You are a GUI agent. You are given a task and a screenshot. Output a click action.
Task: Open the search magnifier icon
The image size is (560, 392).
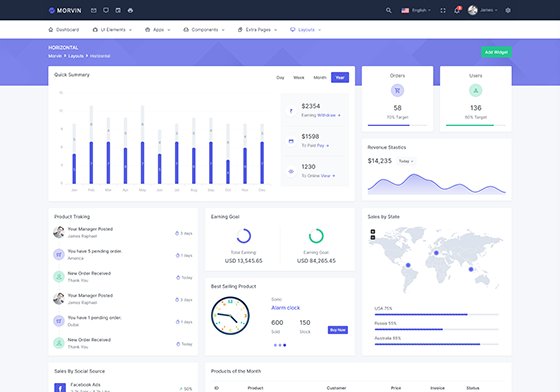[x=389, y=10]
